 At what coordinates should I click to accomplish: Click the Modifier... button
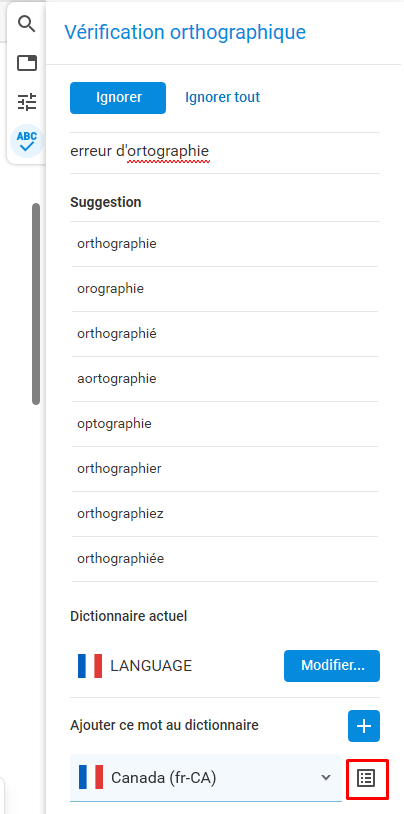(332, 666)
